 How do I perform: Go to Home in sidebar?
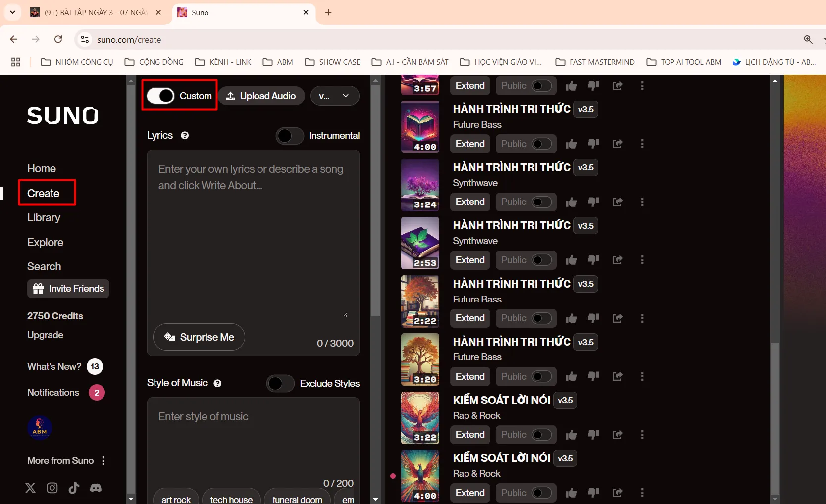[42, 168]
